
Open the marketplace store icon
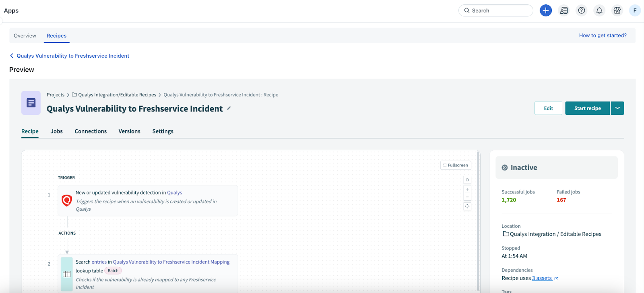(x=617, y=10)
